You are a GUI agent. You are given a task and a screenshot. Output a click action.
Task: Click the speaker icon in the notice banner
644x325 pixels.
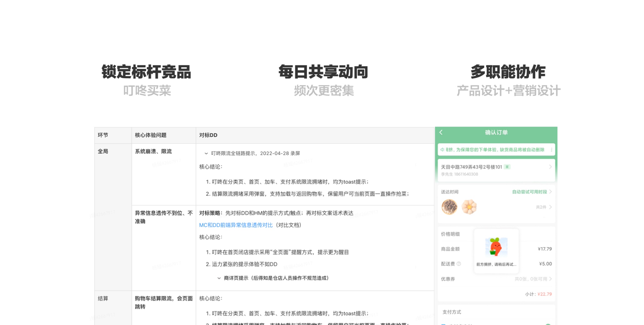tap(442, 150)
